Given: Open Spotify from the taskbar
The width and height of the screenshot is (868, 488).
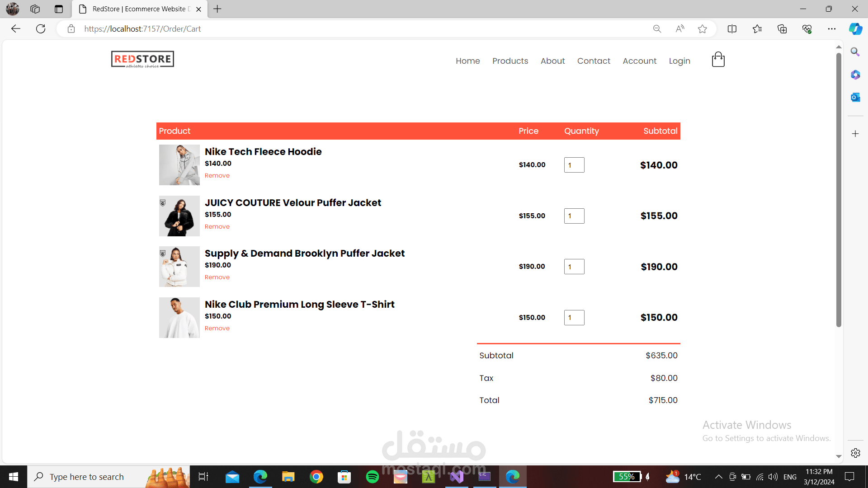Looking at the screenshot, I should pos(372,477).
